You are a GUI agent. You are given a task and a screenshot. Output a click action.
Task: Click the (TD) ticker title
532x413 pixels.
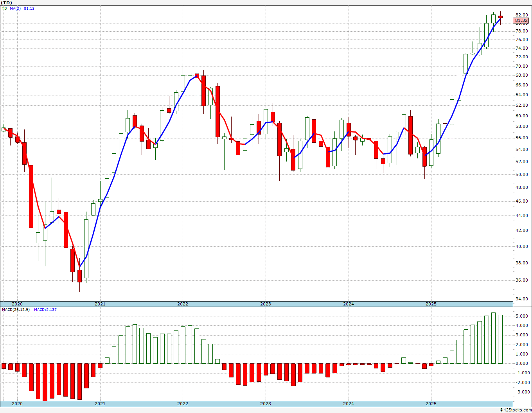pyautogui.click(x=6, y=3)
